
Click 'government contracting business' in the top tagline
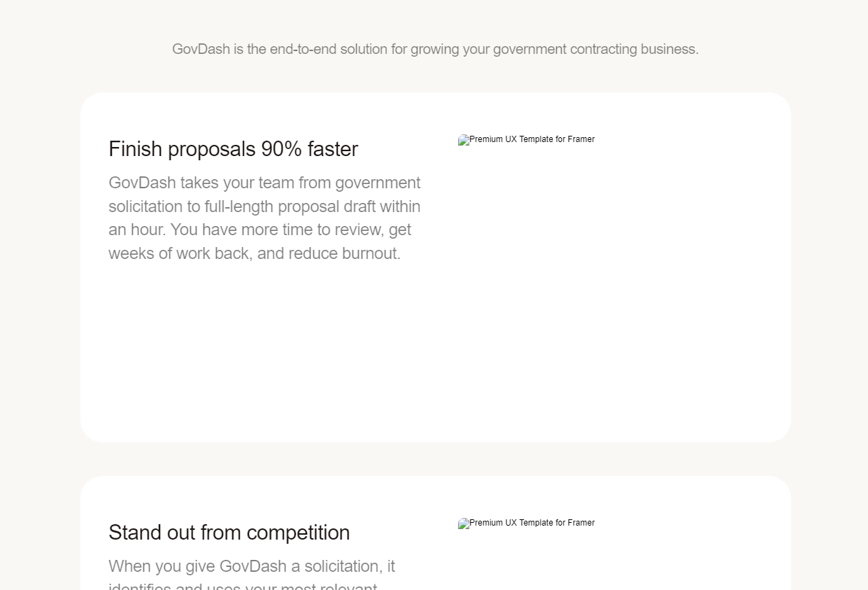pyautogui.click(x=595, y=49)
